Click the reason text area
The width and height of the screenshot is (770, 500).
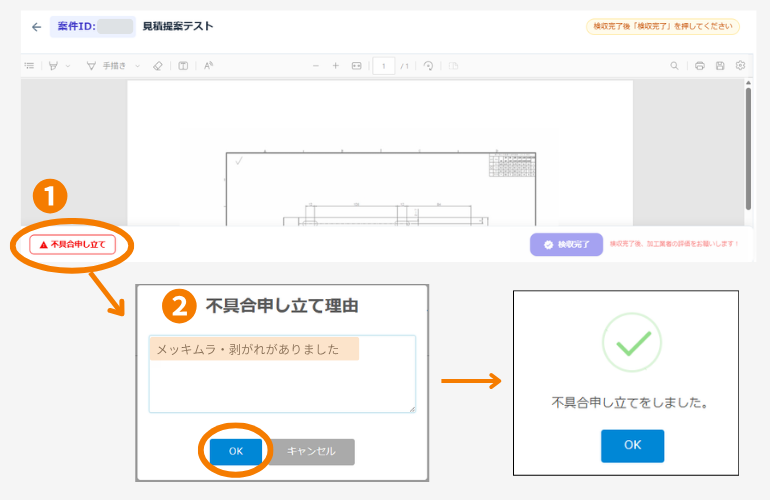(282, 374)
